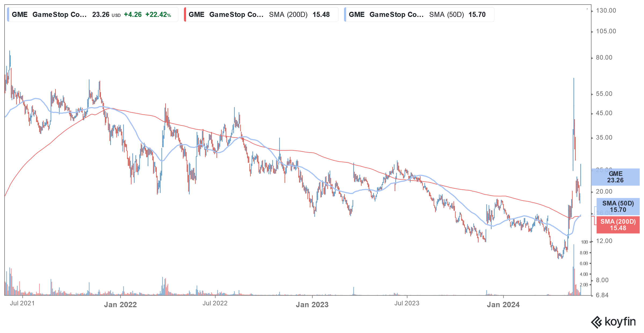Click the red SMA 200D color bar
The width and height of the screenshot is (644, 333).
pyautogui.click(x=185, y=15)
